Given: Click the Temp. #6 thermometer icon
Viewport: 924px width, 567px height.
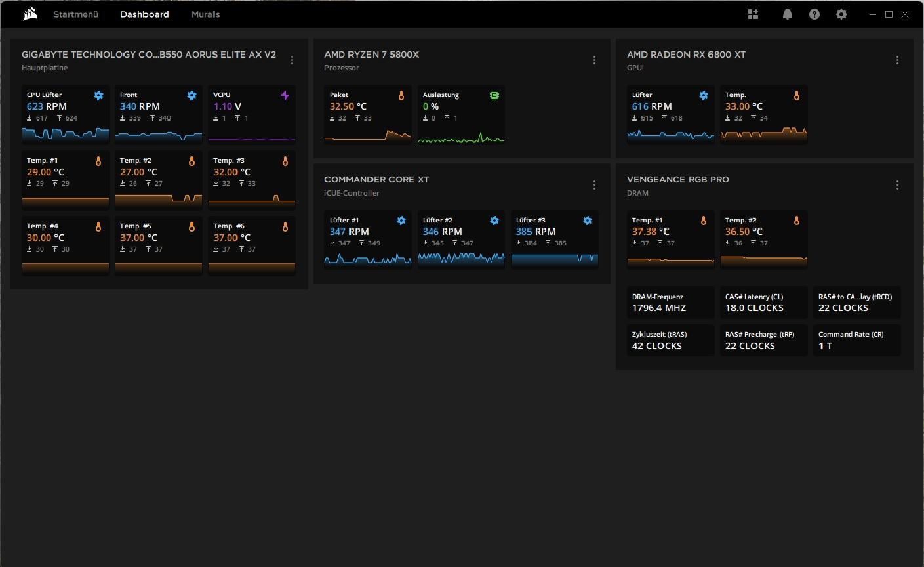Looking at the screenshot, I should [285, 226].
